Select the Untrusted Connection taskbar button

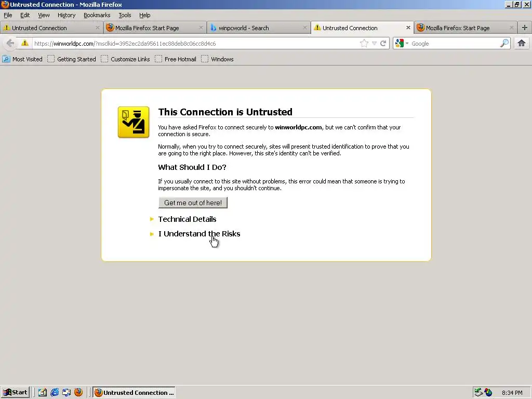click(134, 393)
